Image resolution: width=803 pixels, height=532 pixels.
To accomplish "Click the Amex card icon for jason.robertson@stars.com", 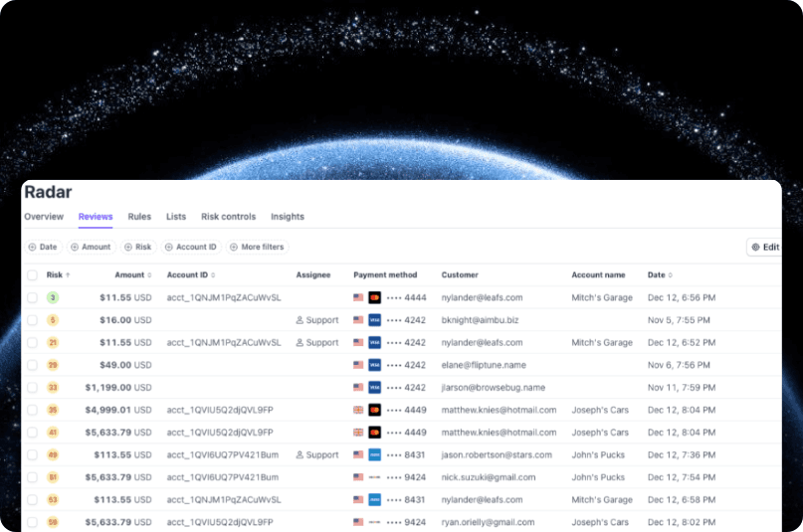I will click(374, 454).
